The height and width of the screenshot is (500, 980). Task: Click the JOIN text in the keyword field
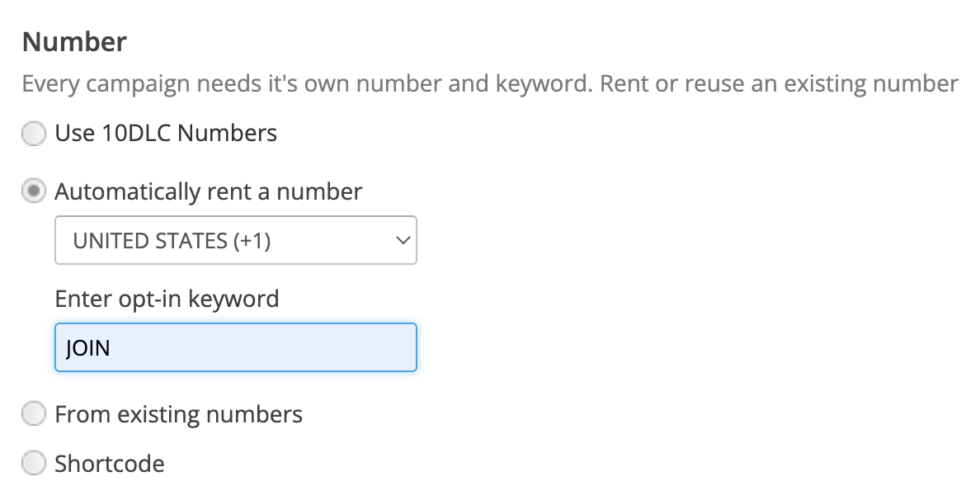coord(87,348)
